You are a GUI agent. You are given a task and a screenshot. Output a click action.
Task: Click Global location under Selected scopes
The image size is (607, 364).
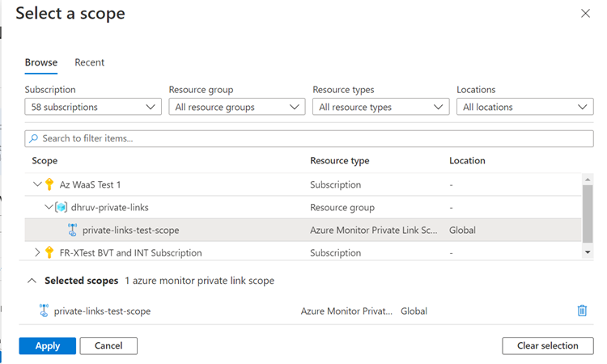coord(414,311)
